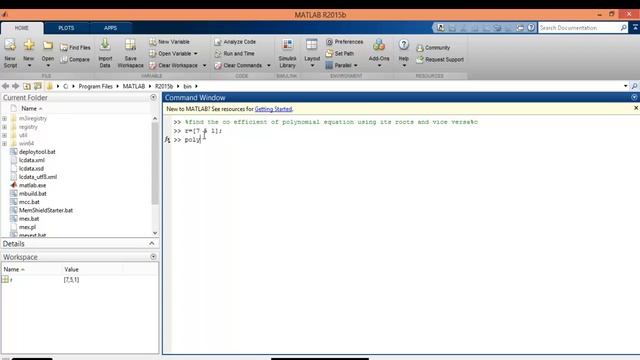Open Workspace panel actions menu
This screenshot has width=640, height=360.
point(153,257)
